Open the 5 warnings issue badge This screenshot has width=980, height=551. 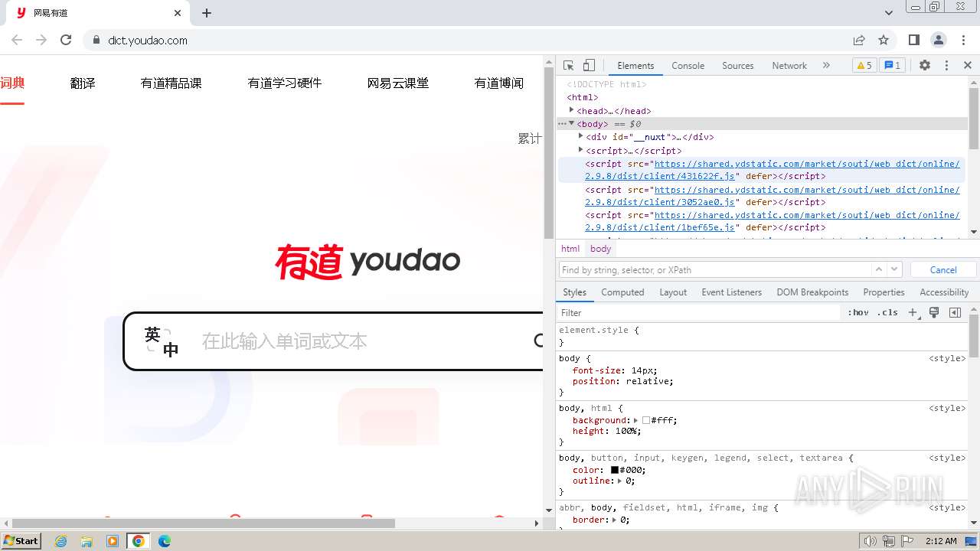click(864, 66)
